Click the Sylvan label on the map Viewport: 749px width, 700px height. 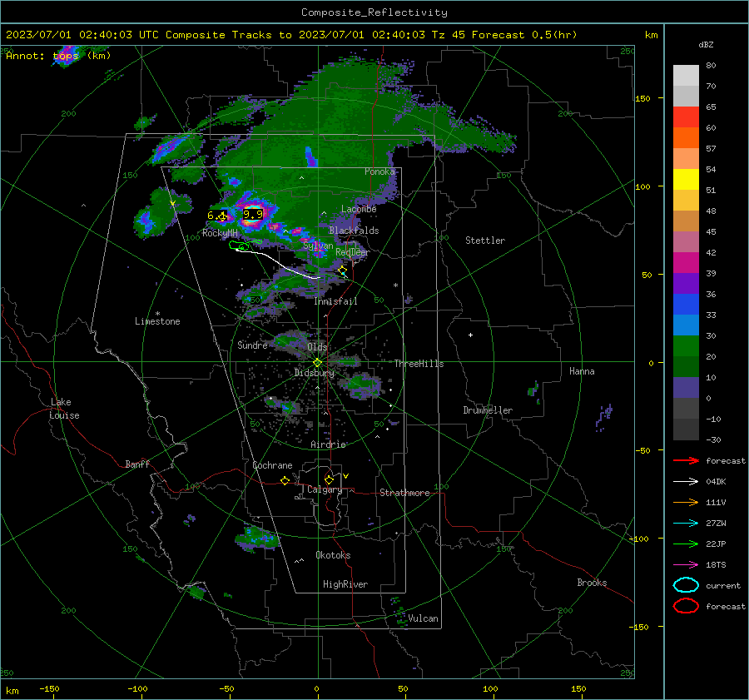318,246
